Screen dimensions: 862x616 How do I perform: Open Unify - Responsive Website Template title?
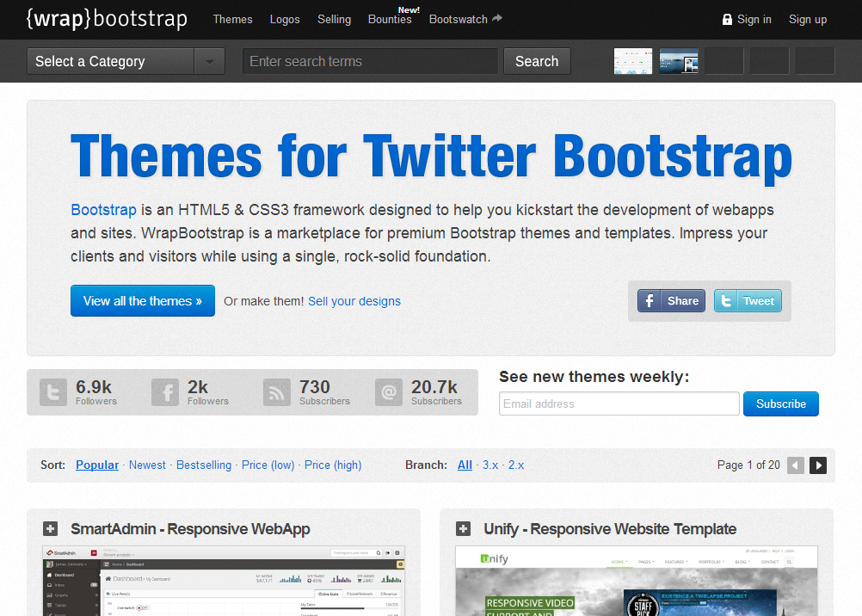pos(610,528)
